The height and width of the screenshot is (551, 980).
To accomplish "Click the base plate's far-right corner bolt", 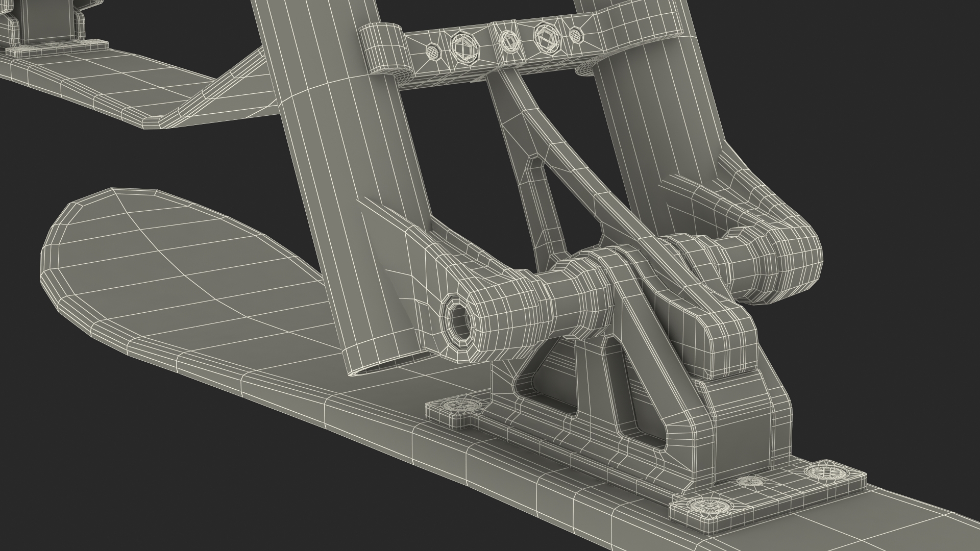I will coord(827,472).
